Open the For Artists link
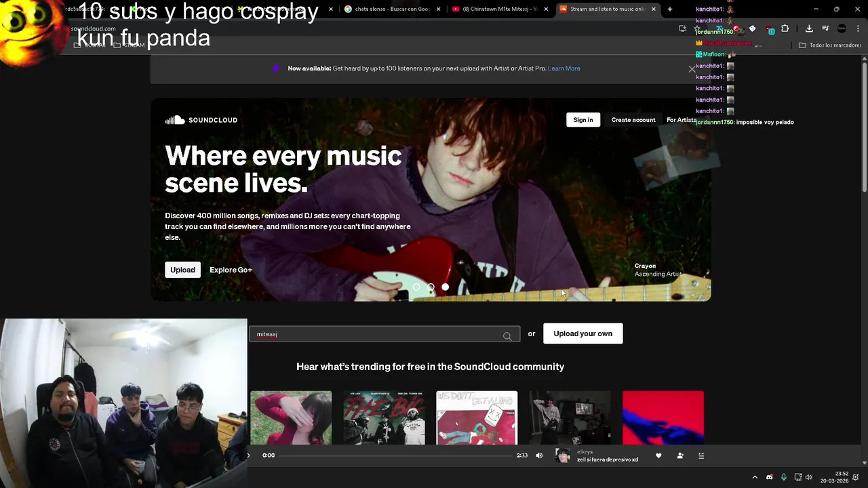 click(682, 120)
